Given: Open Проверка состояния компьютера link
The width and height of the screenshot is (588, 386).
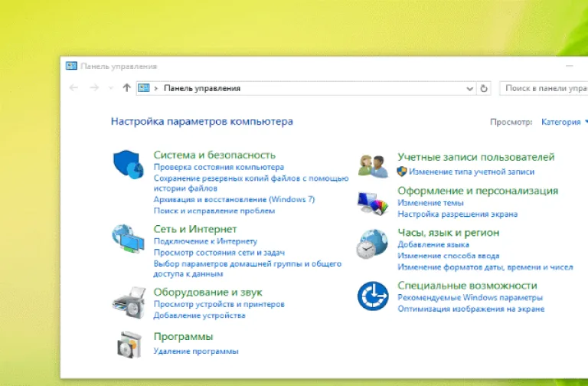Looking at the screenshot, I should (x=219, y=167).
